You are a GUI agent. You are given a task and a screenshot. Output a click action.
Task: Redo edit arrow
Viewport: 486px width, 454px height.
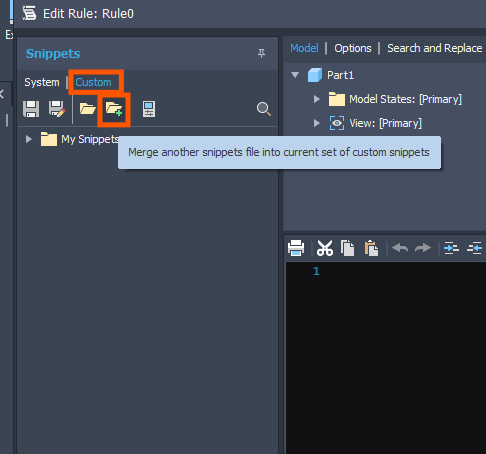pos(423,248)
